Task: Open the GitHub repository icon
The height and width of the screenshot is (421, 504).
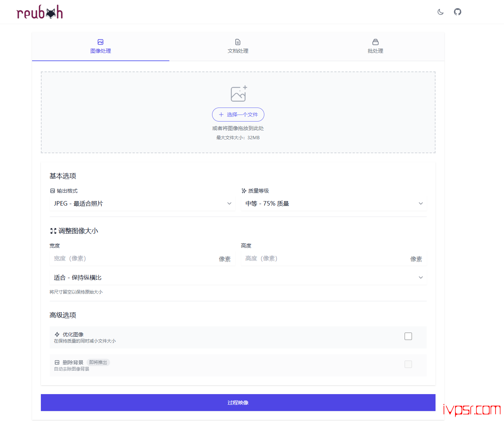Action: coord(457,12)
